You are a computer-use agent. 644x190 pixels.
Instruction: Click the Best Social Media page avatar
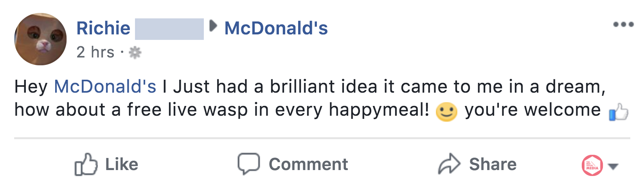coord(592,165)
